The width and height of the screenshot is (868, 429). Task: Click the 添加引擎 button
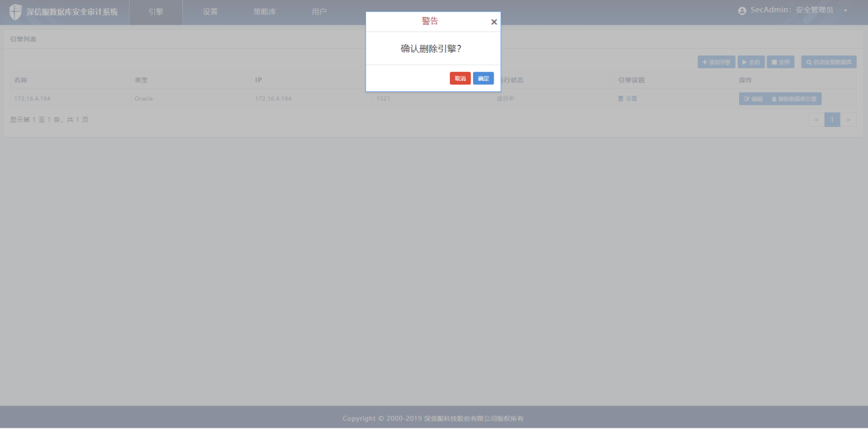click(716, 62)
